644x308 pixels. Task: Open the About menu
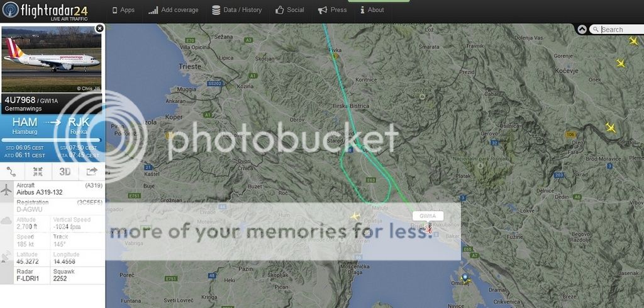(x=372, y=10)
